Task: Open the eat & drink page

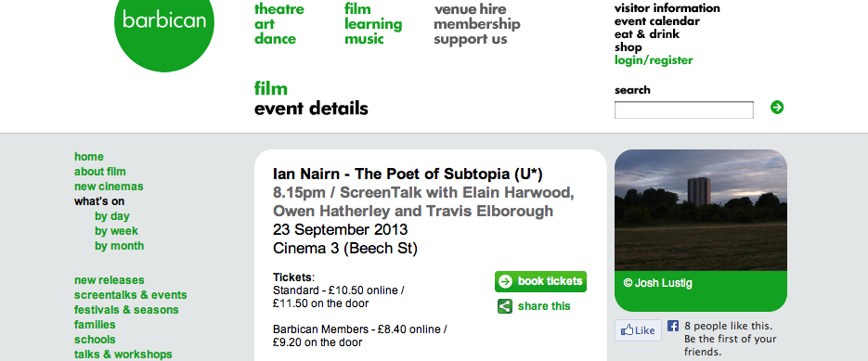Action: click(646, 34)
